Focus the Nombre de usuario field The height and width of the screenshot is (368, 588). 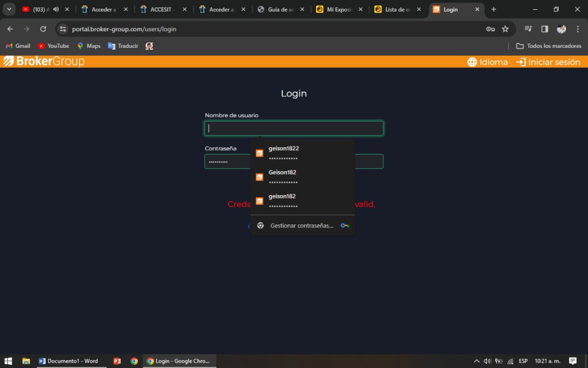[294, 128]
